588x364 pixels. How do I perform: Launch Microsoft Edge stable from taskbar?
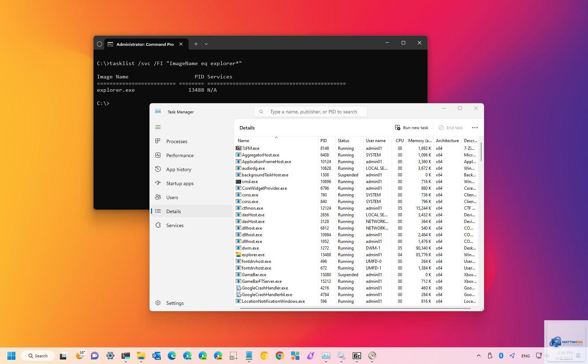pos(172,356)
